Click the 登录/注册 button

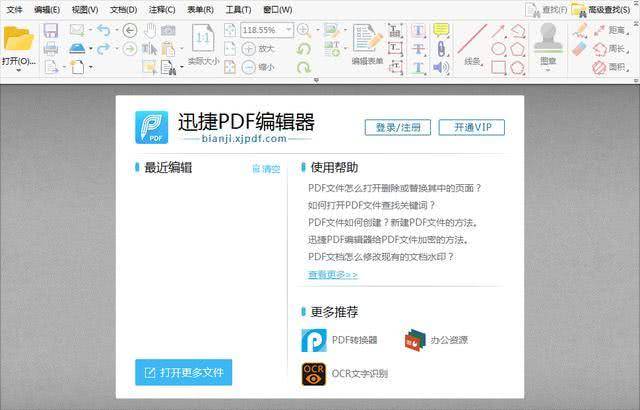pyautogui.click(x=398, y=127)
